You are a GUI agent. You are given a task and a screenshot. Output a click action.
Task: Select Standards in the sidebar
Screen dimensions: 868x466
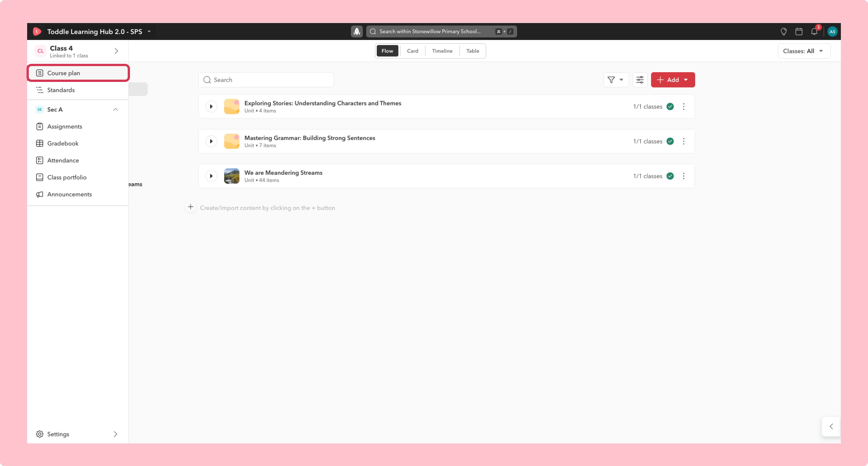78,90
